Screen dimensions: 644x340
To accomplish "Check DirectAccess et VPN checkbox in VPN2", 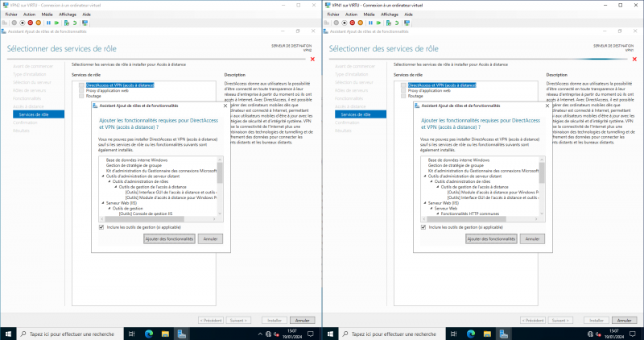I will pyautogui.click(x=81, y=85).
